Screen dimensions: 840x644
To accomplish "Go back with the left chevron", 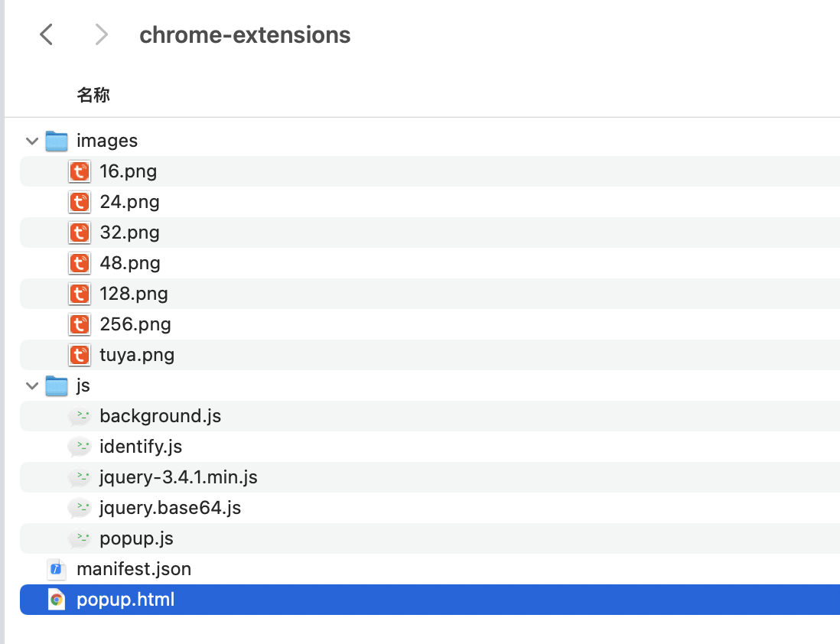I will point(47,35).
